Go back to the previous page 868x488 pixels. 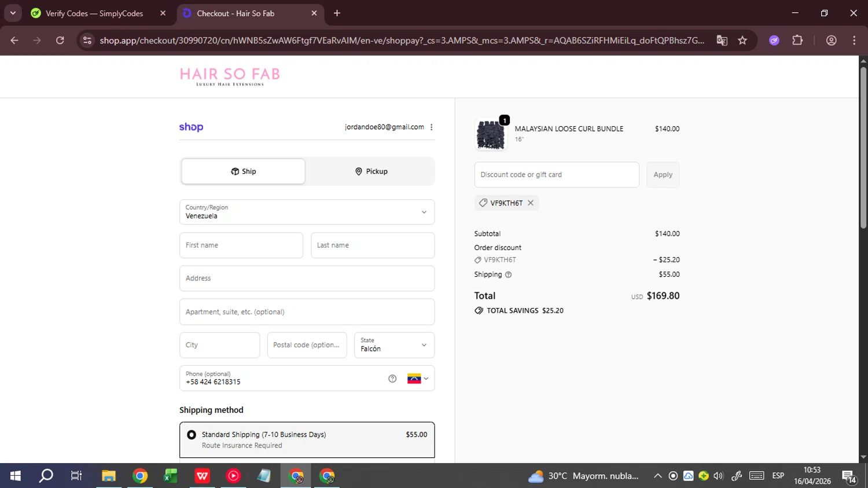click(x=14, y=41)
